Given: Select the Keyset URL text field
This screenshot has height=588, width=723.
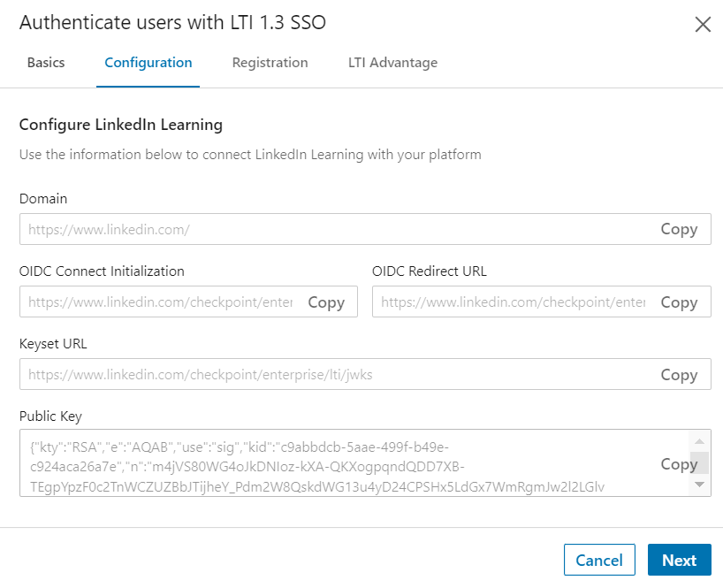Looking at the screenshot, I should (x=336, y=375).
